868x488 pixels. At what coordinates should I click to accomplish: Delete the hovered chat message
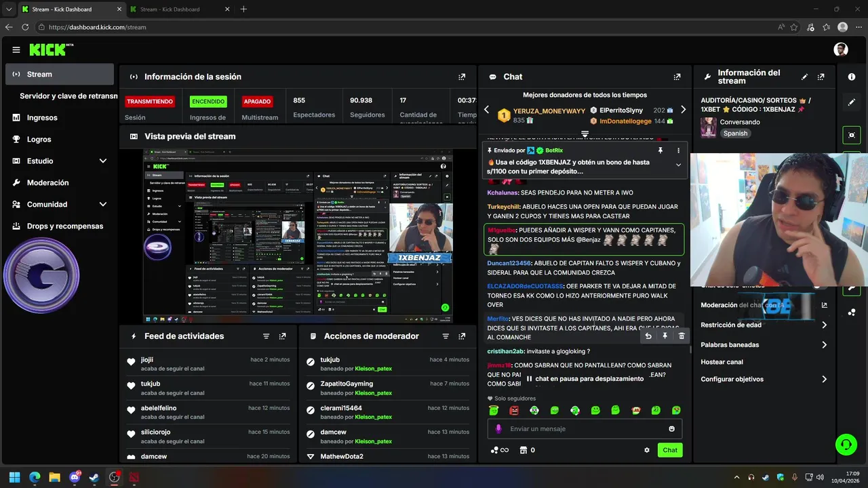pyautogui.click(x=682, y=335)
